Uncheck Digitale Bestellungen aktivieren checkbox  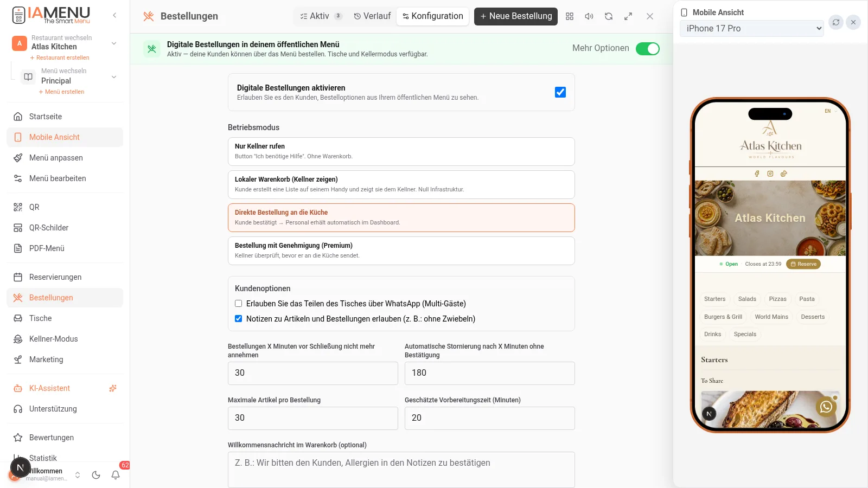pos(560,92)
